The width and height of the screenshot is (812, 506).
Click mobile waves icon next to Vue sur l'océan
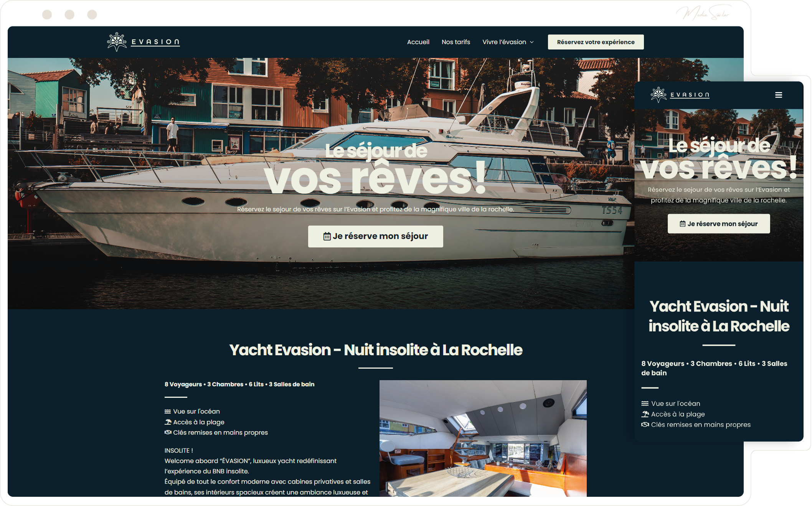click(645, 404)
